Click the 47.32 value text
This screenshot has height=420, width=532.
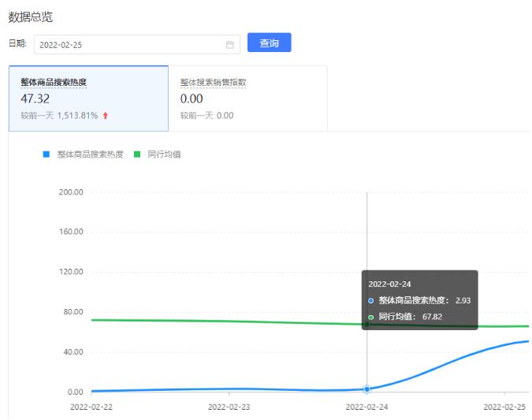pyautogui.click(x=35, y=98)
